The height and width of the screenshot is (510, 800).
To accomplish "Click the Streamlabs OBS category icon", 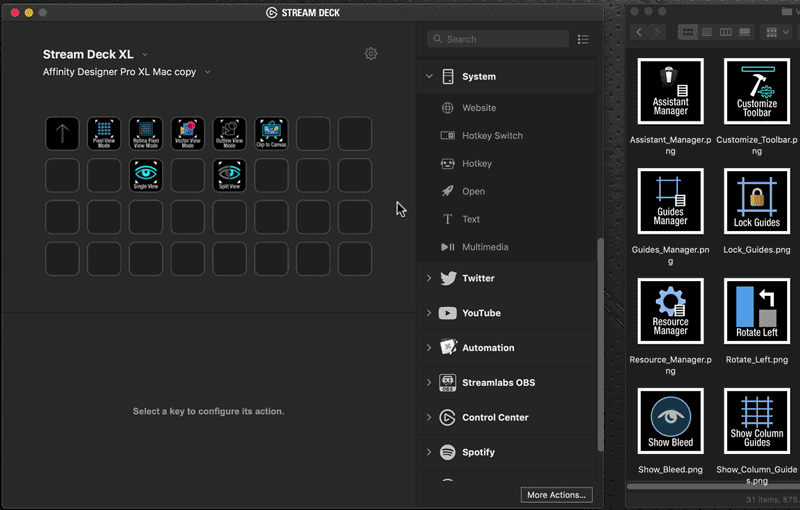I will pyautogui.click(x=448, y=382).
